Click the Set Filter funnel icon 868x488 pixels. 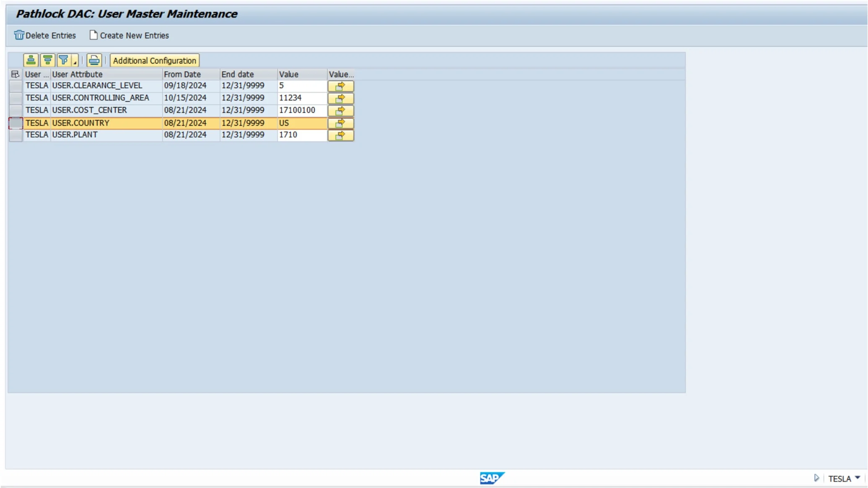63,60
